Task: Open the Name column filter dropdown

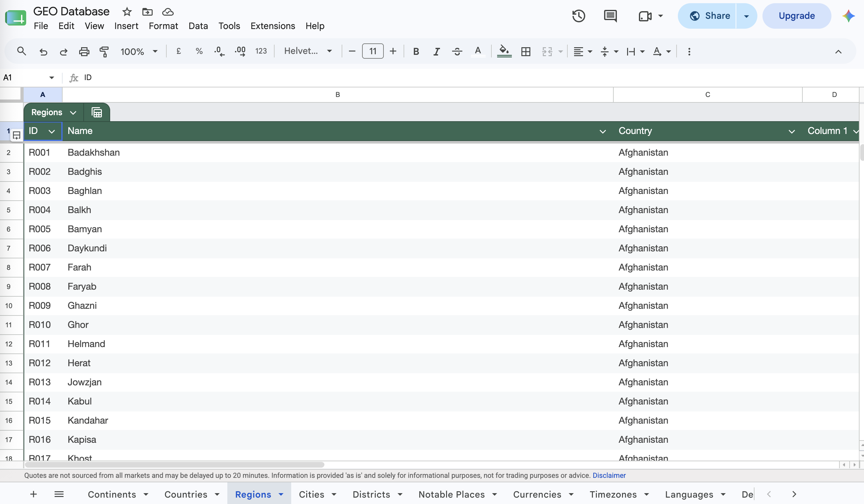Action: click(x=603, y=131)
